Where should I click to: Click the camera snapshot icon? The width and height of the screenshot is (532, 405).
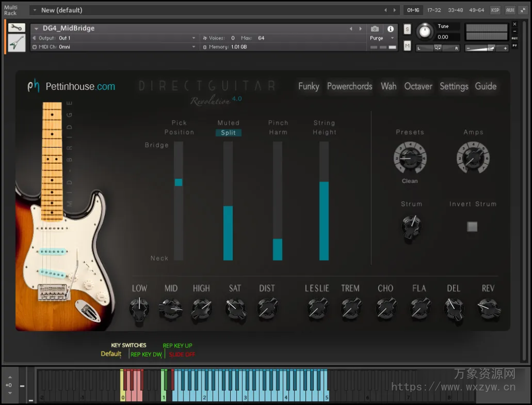[x=375, y=29]
